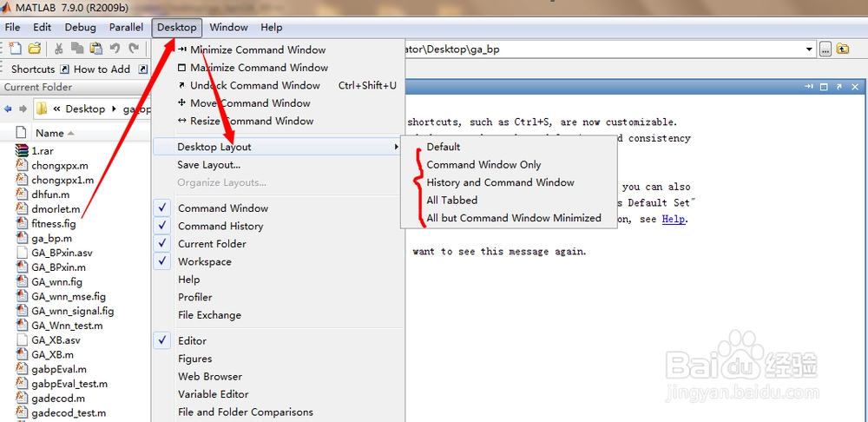
Task: Click the Help hyperlink in Command Window
Action: pos(674,219)
